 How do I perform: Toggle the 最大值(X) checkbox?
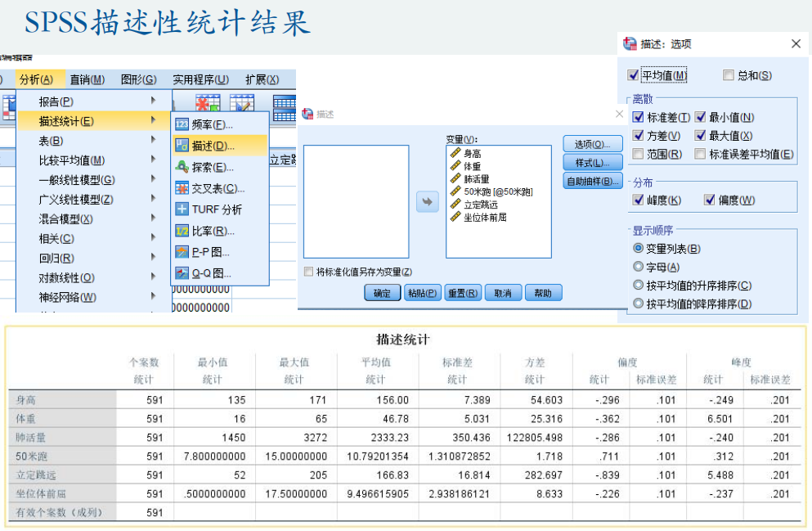tap(700, 135)
